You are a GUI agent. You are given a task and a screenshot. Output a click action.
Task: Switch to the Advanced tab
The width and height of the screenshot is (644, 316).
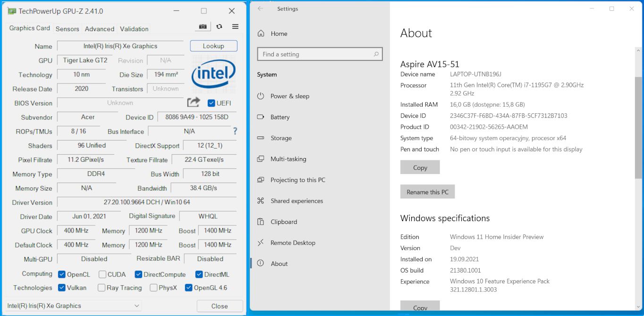(100, 29)
